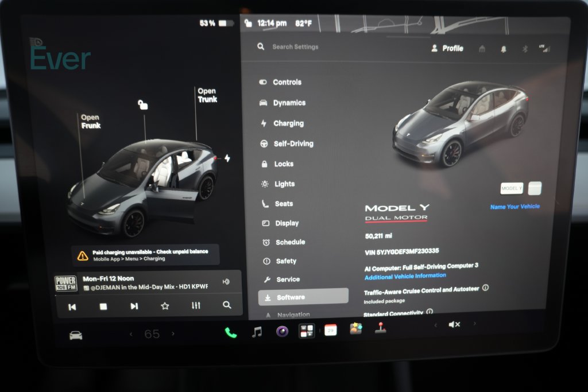Open the Toybox app

coord(355,329)
